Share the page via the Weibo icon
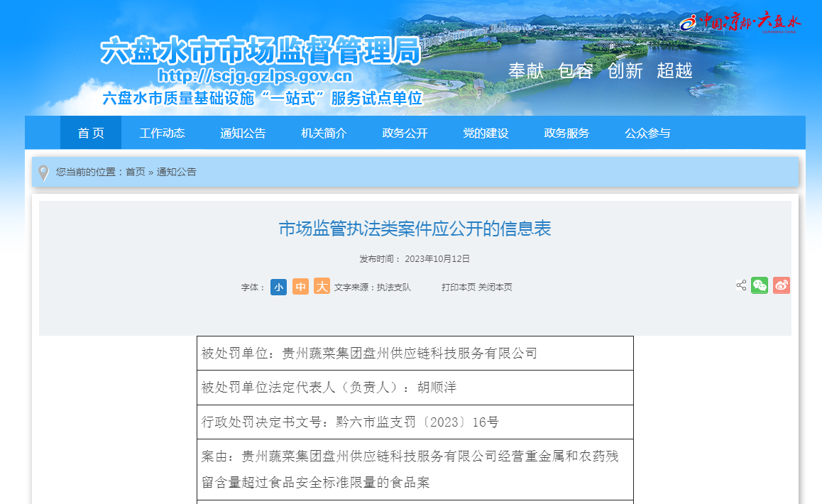This screenshot has width=822, height=504. tap(781, 285)
